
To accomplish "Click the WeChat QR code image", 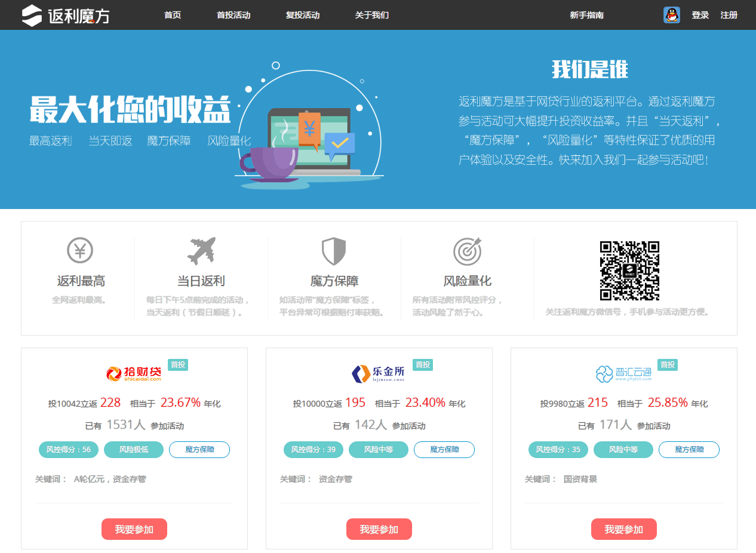I will click(x=629, y=271).
